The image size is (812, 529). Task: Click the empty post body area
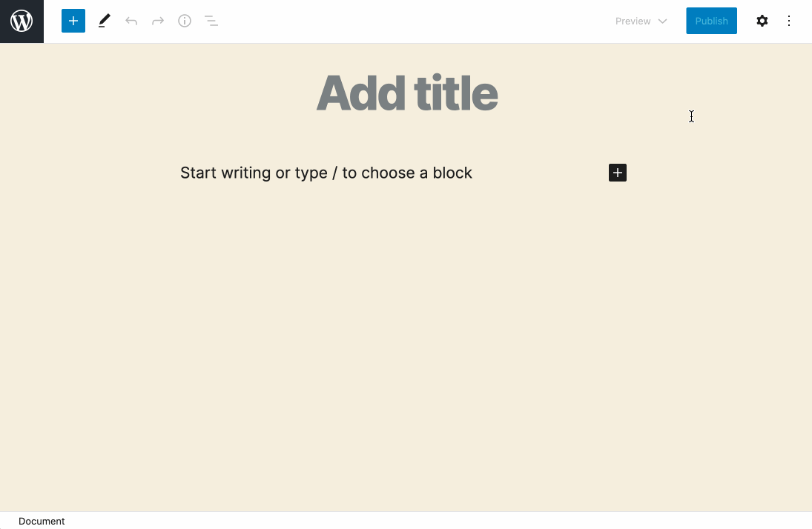(x=406, y=333)
